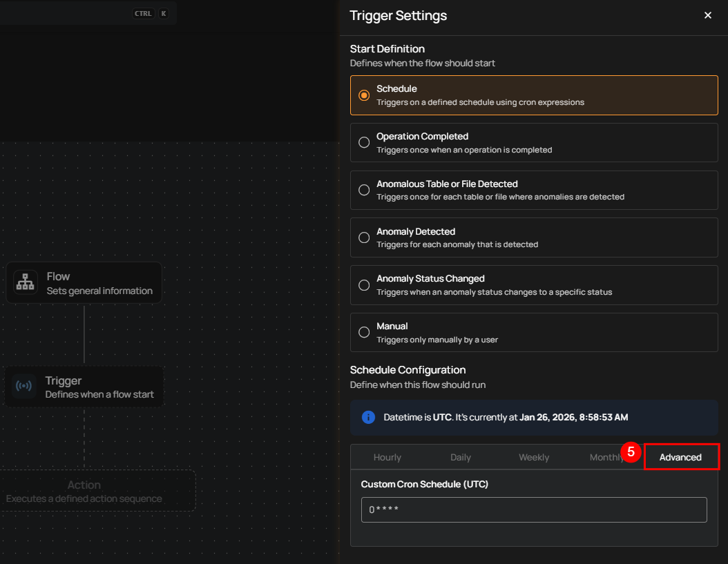Image resolution: width=728 pixels, height=564 pixels.
Task: Click the Trigger node broadcast icon
Action: coord(23,387)
